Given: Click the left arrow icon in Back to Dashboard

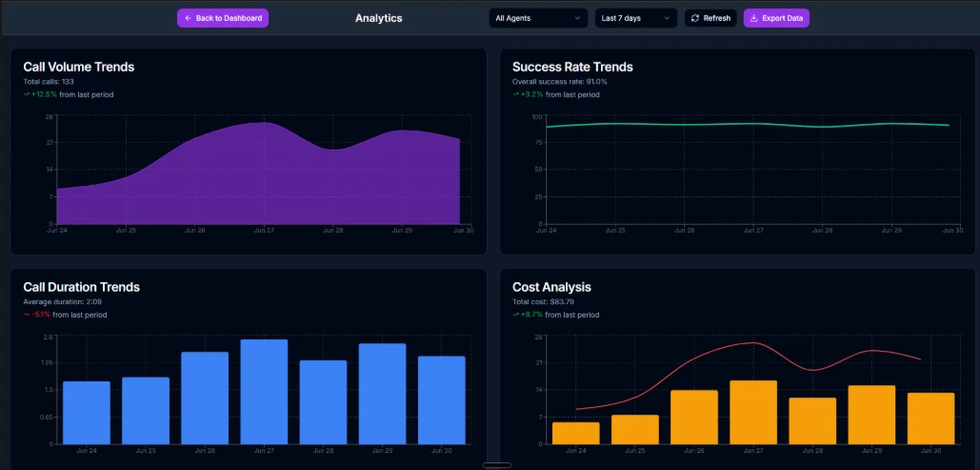Looking at the screenshot, I should coord(188,18).
